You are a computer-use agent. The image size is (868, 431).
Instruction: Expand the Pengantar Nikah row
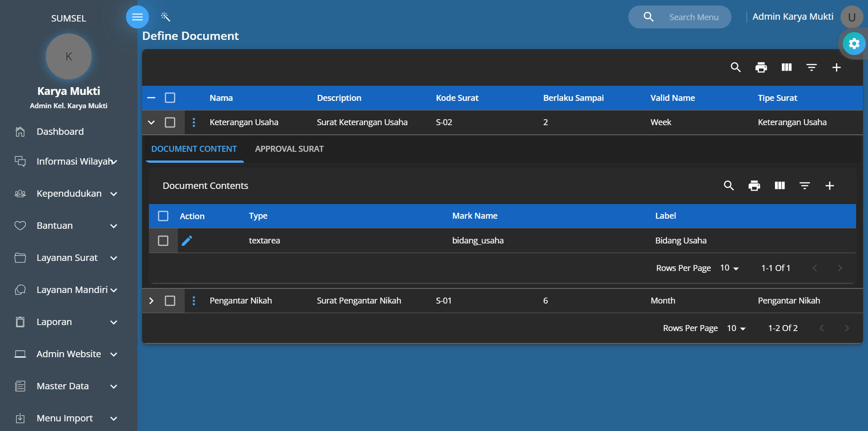(x=151, y=301)
